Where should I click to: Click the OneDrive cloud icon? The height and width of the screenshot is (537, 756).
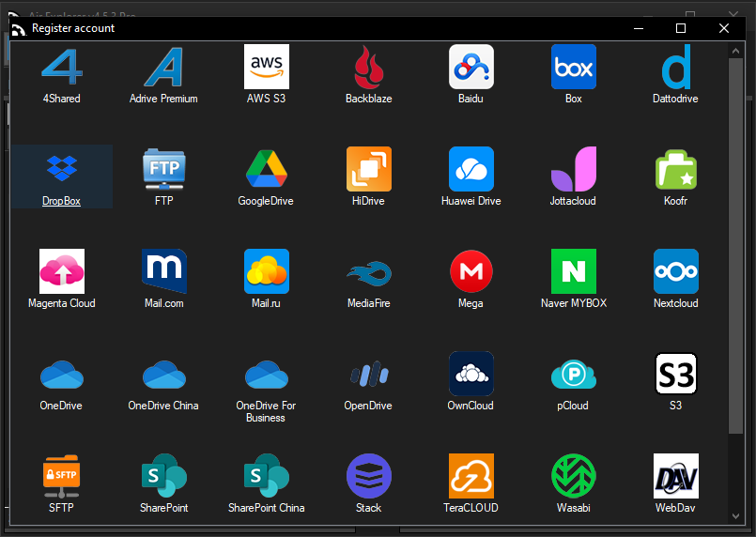click(x=62, y=375)
